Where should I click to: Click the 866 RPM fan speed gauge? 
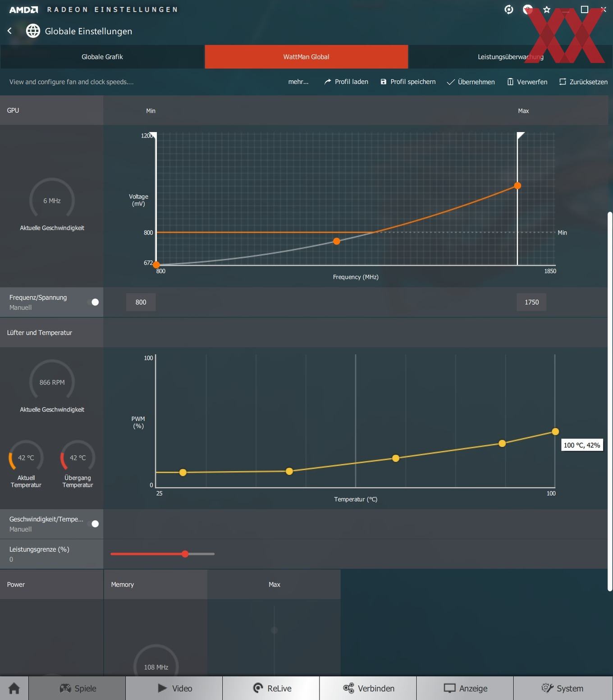pyautogui.click(x=52, y=380)
